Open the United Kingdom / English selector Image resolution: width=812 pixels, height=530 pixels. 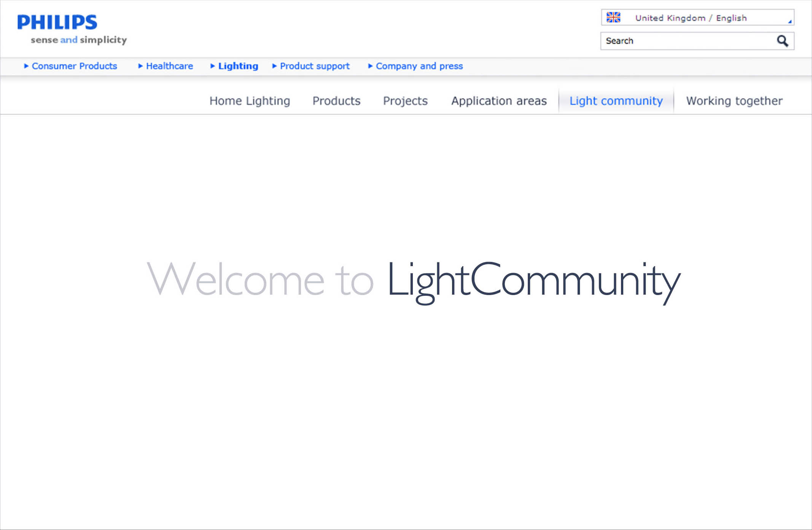tap(691, 18)
